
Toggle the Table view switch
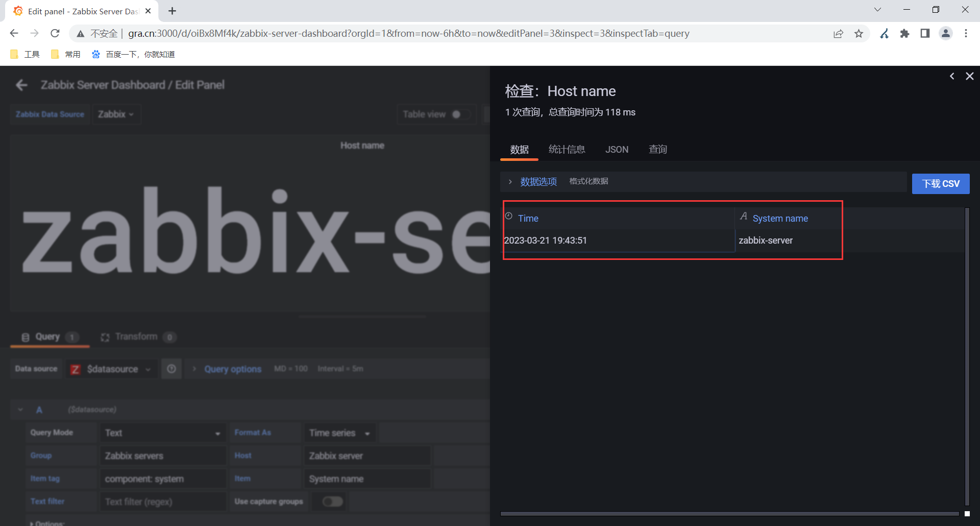[462, 114]
